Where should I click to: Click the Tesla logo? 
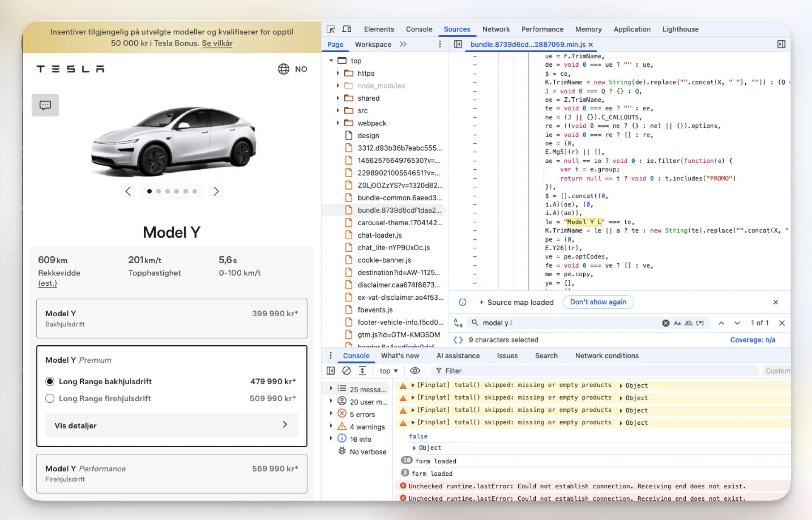click(x=70, y=69)
